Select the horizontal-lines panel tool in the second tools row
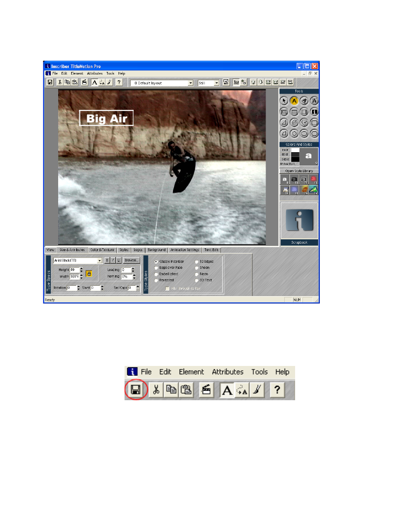The width and height of the screenshot is (414, 532). (x=294, y=111)
